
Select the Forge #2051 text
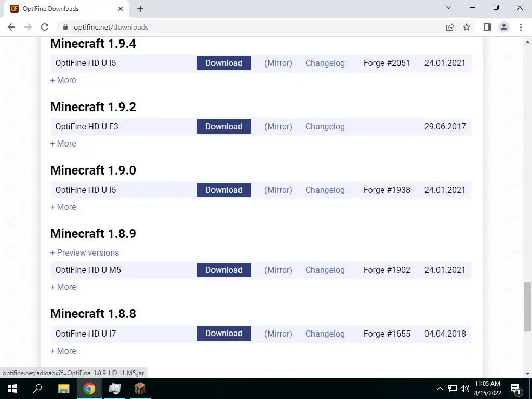click(x=387, y=63)
